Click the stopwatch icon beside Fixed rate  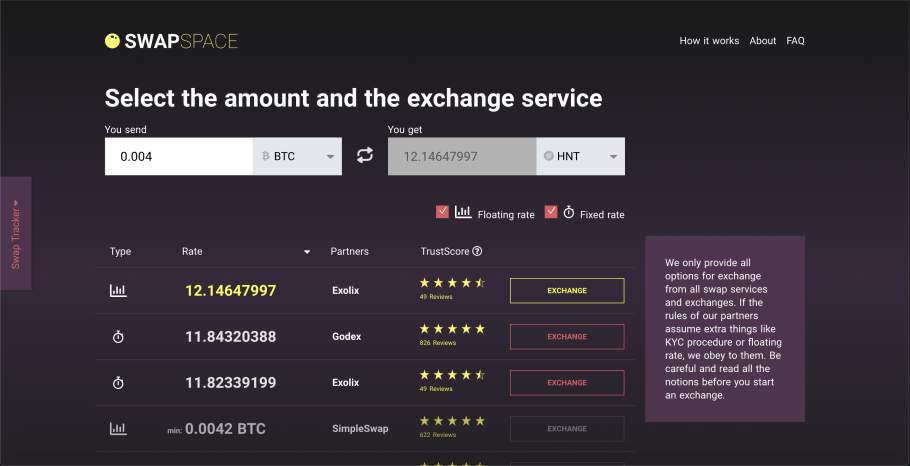569,212
